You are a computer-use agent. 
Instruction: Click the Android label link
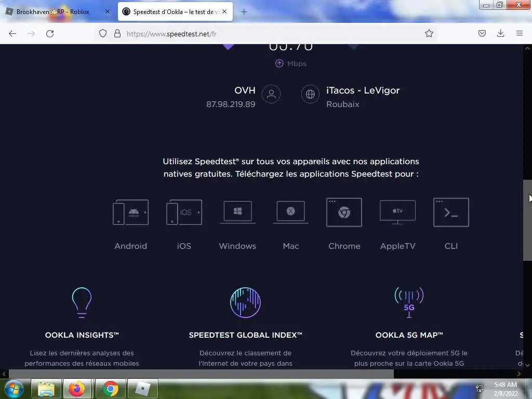point(130,246)
